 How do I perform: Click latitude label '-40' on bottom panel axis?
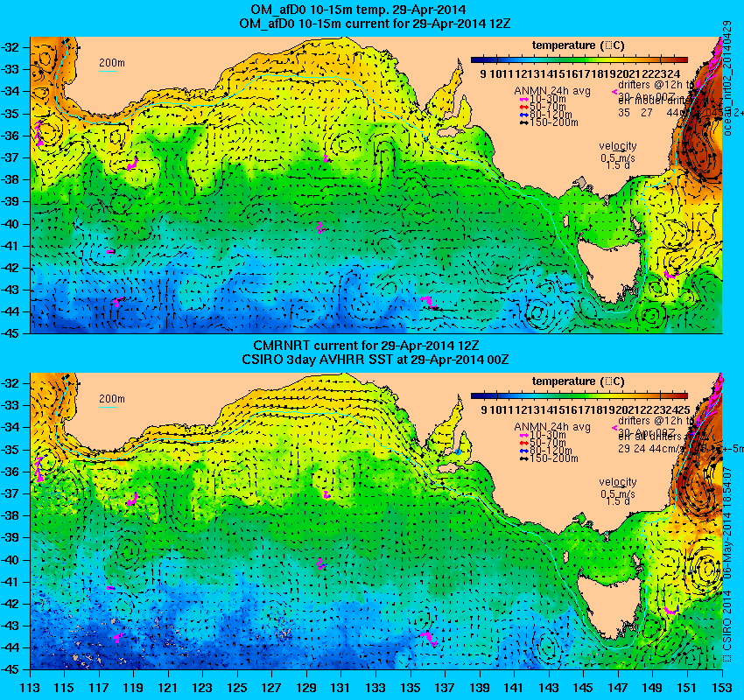tap(10, 560)
